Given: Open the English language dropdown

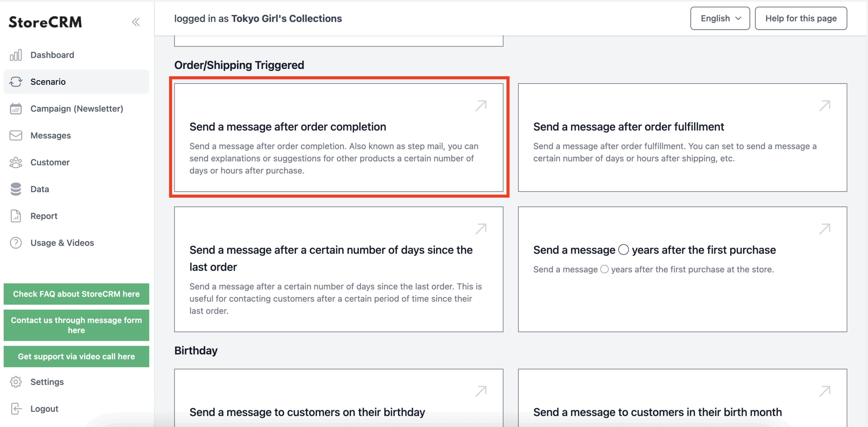Looking at the screenshot, I should [720, 18].
